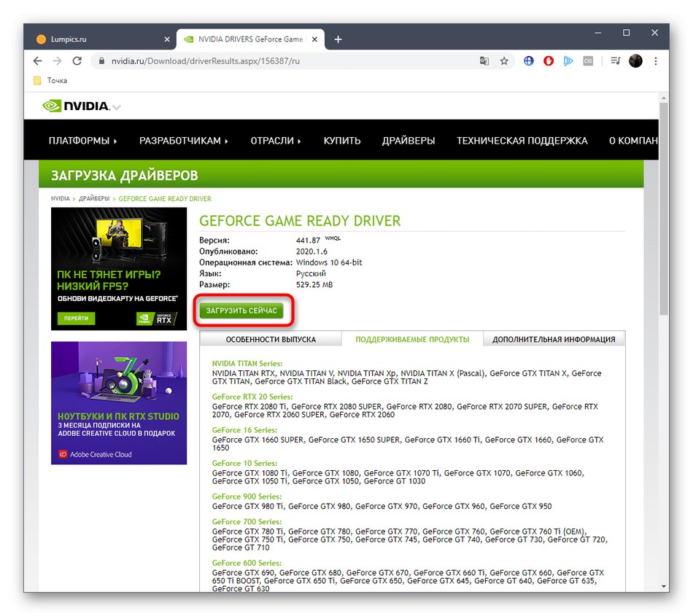Open the grey square extension icon

(x=588, y=61)
